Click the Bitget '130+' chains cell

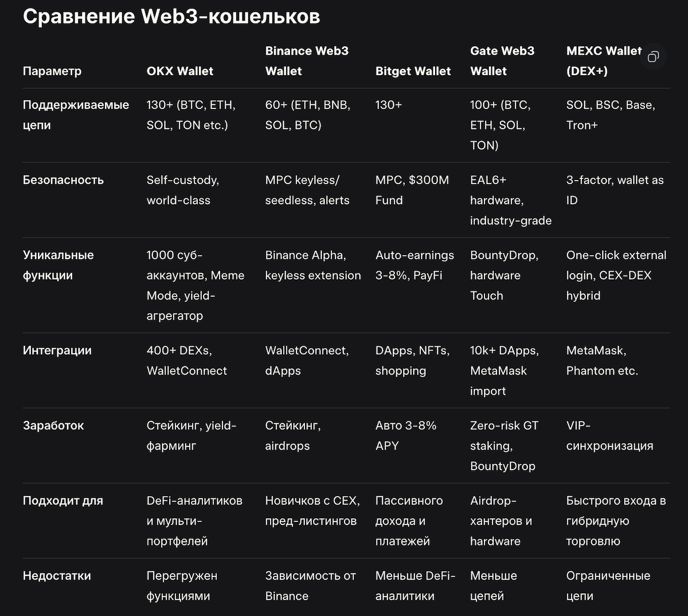[x=389, y=105]
